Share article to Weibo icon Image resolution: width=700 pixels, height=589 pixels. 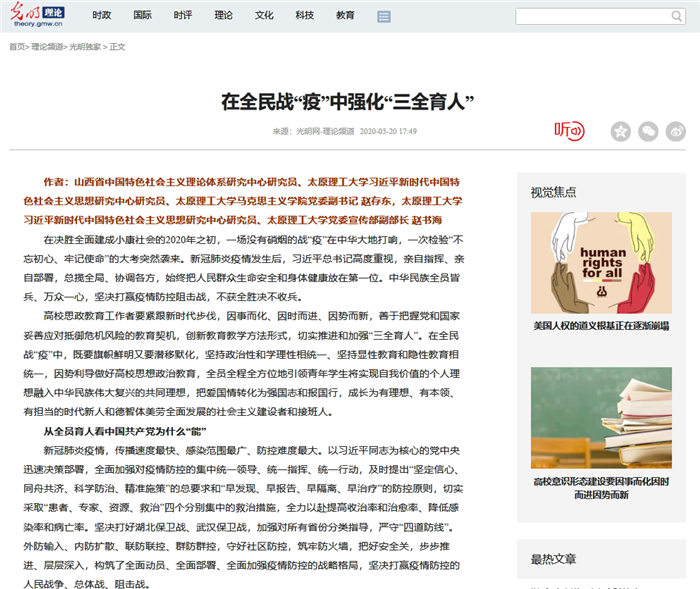[x=676, y=131]
